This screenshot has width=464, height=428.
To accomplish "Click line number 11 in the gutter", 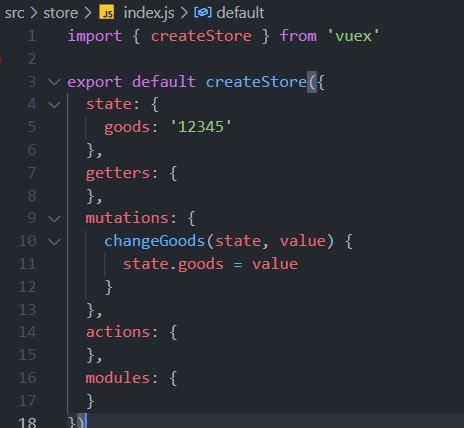I will 27,264.
